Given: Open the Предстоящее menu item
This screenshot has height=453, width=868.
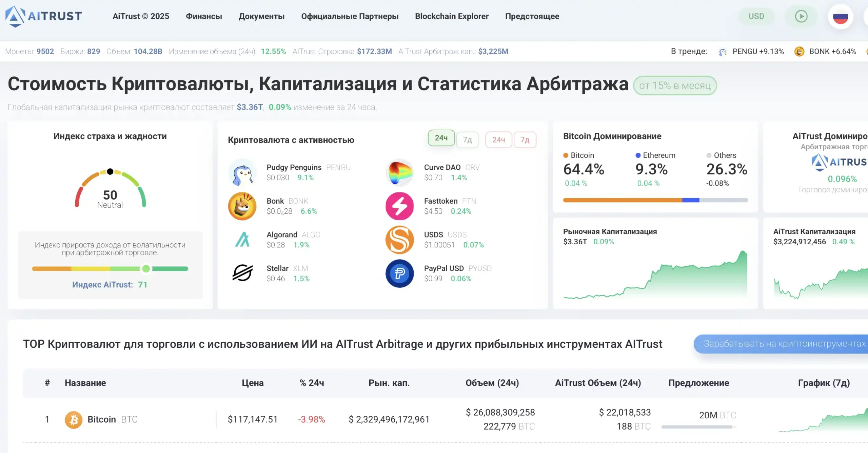Looking at the screenshot, I should pos(532,16).
